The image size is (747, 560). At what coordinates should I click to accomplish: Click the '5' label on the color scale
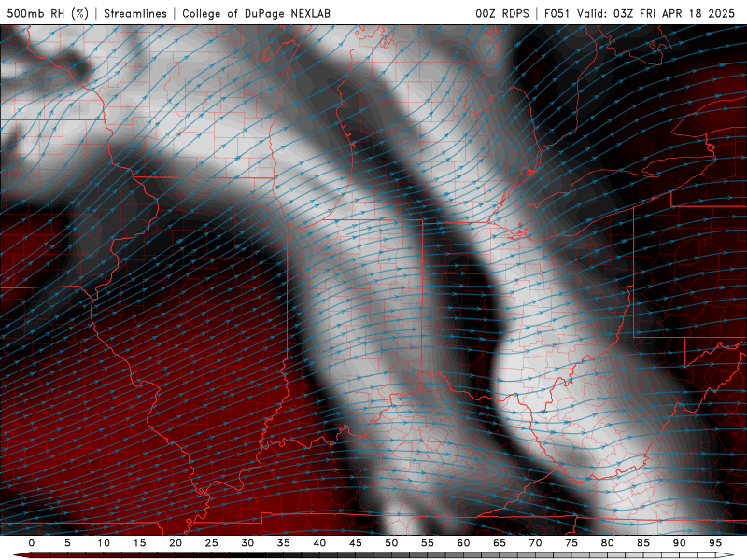tap(67, 543)
